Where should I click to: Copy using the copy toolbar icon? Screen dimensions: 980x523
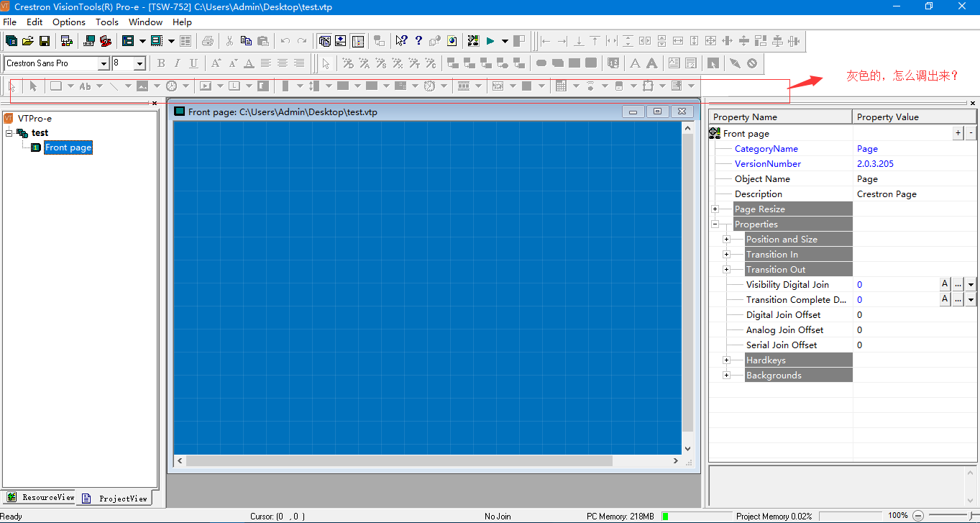coord(246,41)
